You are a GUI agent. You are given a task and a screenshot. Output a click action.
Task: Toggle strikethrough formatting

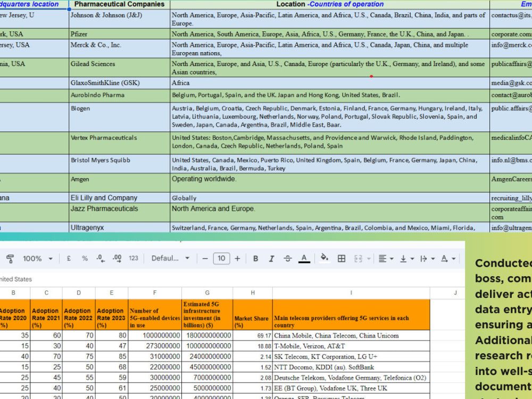tap(288, 259)
